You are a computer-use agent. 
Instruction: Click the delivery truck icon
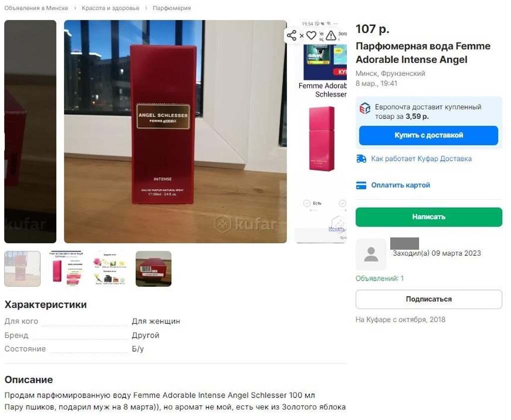[361, 159]
